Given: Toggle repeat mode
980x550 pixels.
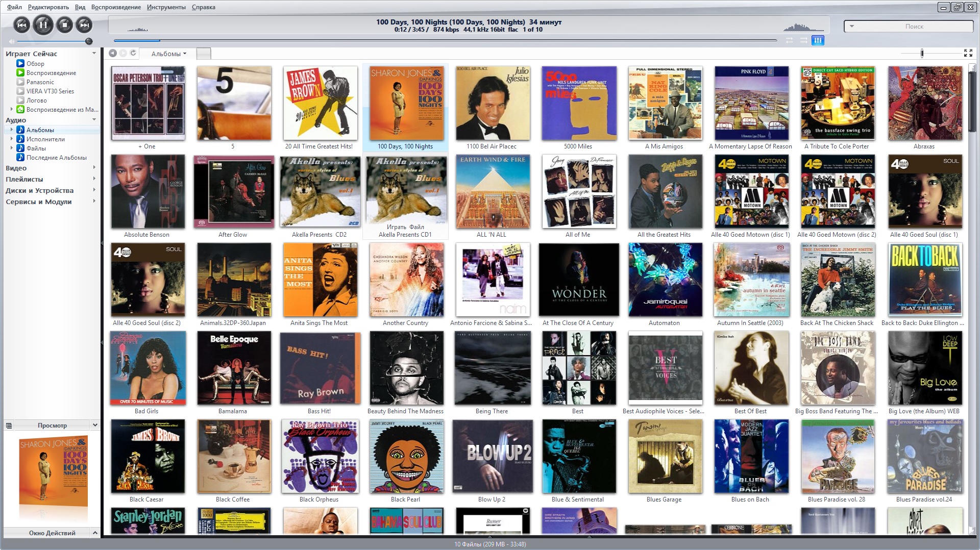Looking at the screenshot, I should (x=789, y=40).
